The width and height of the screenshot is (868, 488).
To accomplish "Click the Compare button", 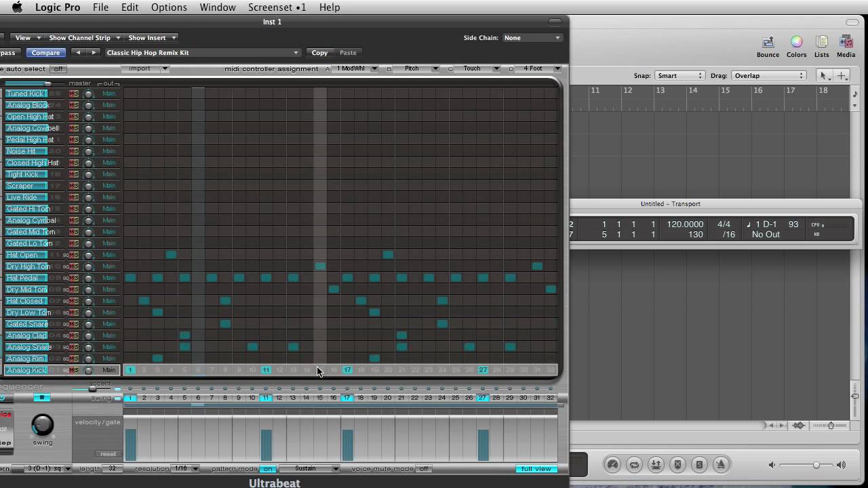I will (45, 52).
